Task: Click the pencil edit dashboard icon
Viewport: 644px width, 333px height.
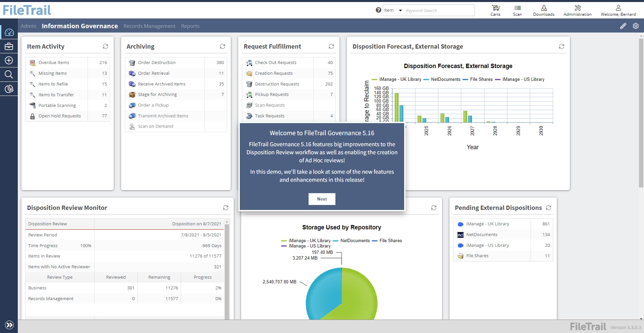Action: pyautogui.click(x=623, y=26)
